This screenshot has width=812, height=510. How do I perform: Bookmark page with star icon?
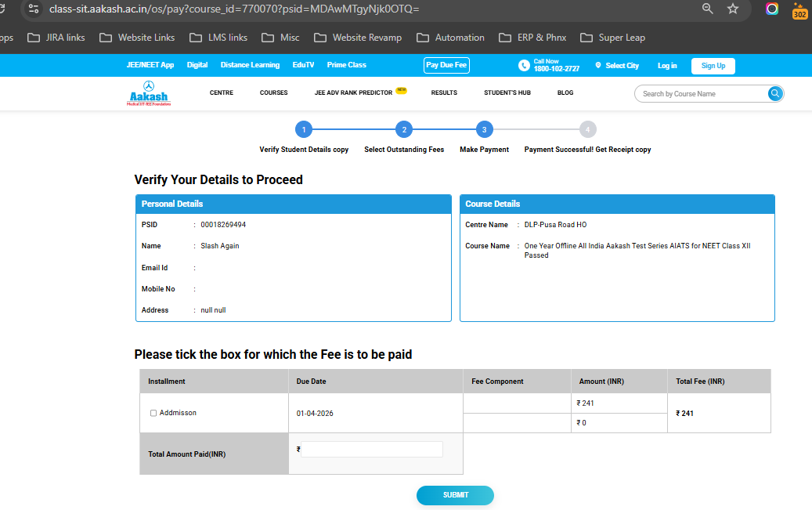733,9
